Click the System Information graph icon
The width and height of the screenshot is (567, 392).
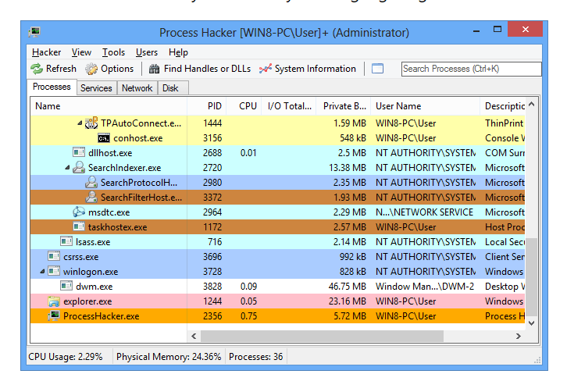[x=265, y=69]
